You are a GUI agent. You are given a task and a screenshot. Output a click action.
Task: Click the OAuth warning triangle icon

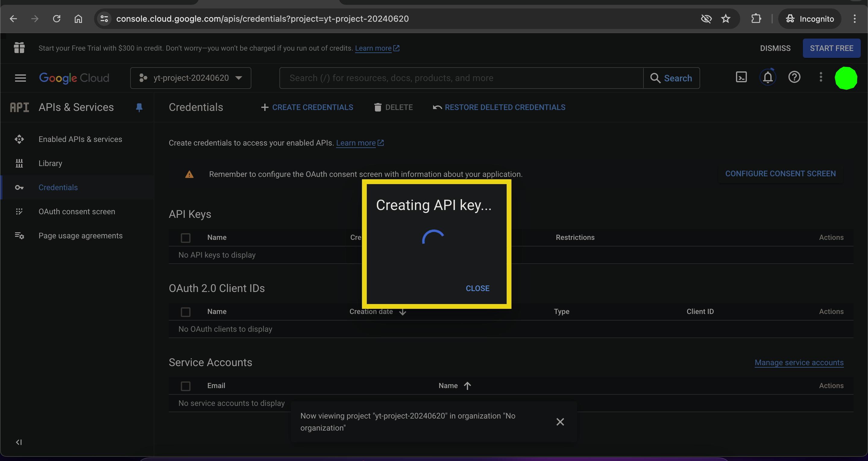[x=189, y=174]
